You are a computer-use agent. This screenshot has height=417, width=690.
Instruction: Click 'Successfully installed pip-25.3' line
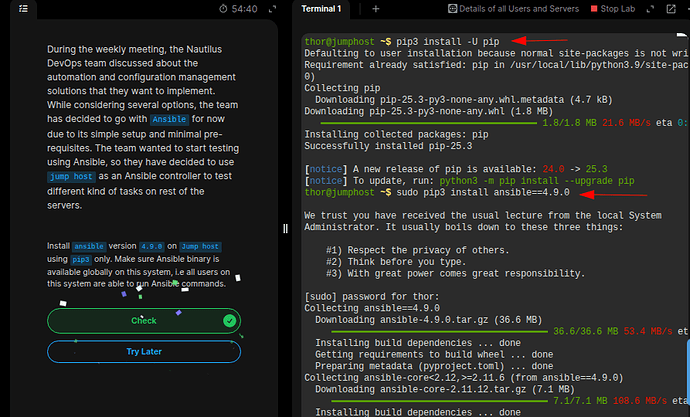[388, 146]
